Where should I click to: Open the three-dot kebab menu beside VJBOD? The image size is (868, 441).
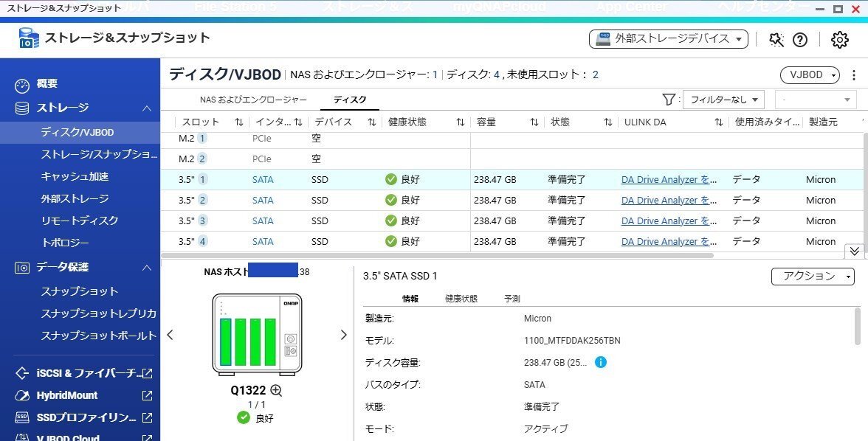pyautogui.click(x=854, y=75)
